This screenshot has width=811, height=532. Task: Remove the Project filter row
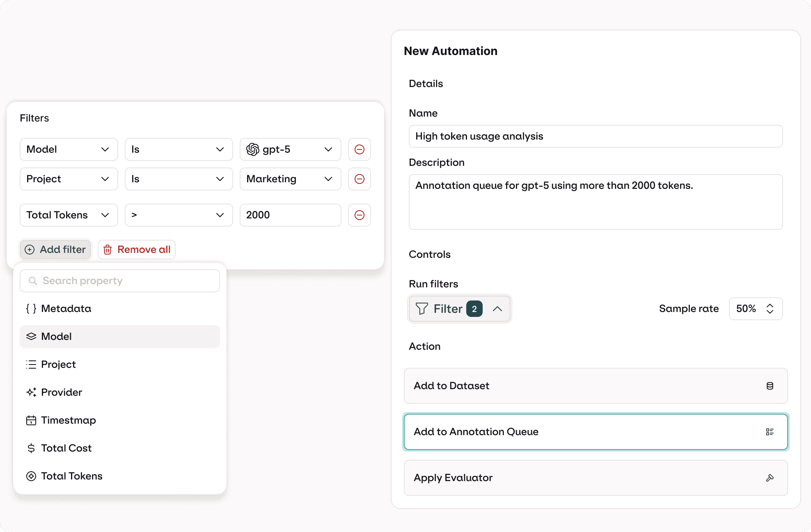tap(359, 179)
